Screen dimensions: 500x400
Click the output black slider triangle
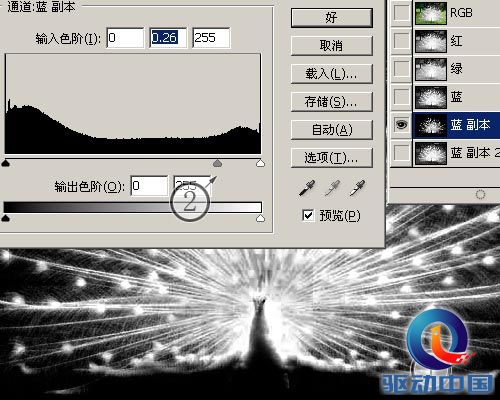[x=6, y=218]
